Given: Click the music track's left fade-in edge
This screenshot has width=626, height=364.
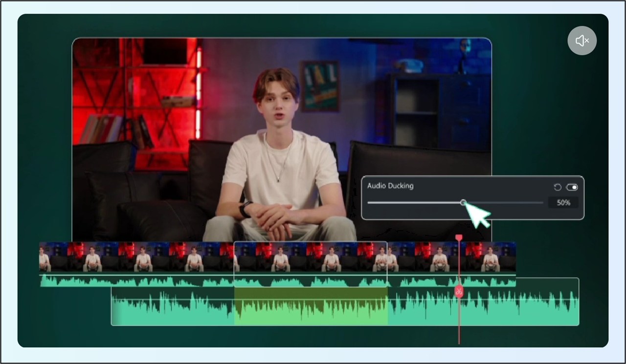Looking at the screenshot, I should tap(113, 307).
